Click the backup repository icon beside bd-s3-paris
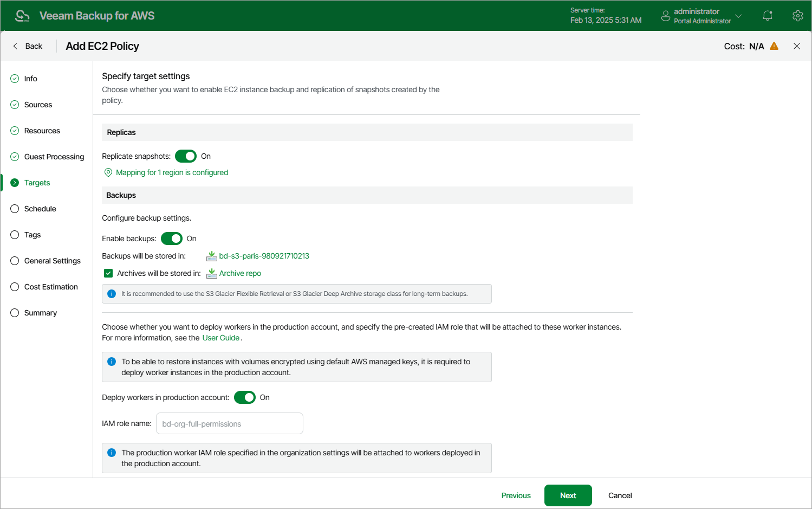The width and height of the screenshot is (812, 509). pyautogui.click(x=212, y=256)
